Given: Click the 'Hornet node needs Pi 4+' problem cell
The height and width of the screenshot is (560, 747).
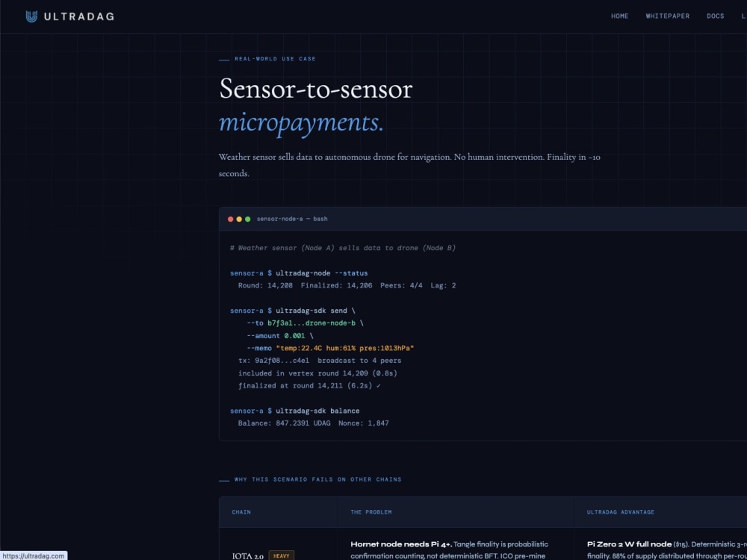Looking at the screenshot, I should [x=449, y=550].
